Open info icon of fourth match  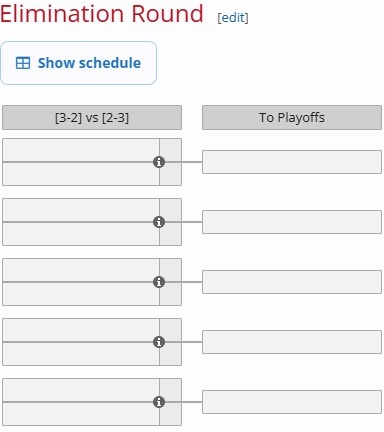click(159, 342)
